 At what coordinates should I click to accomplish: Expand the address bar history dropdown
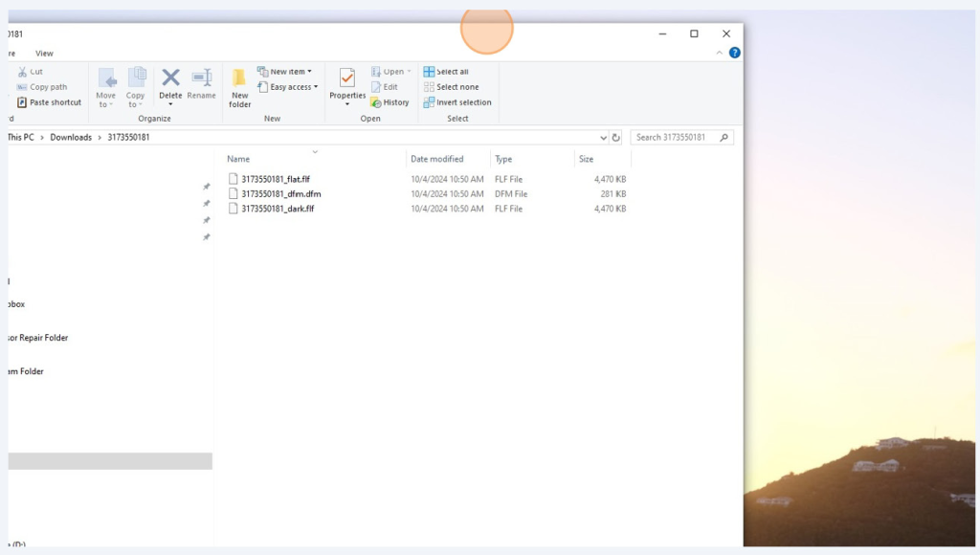click(x=603, y=138)
